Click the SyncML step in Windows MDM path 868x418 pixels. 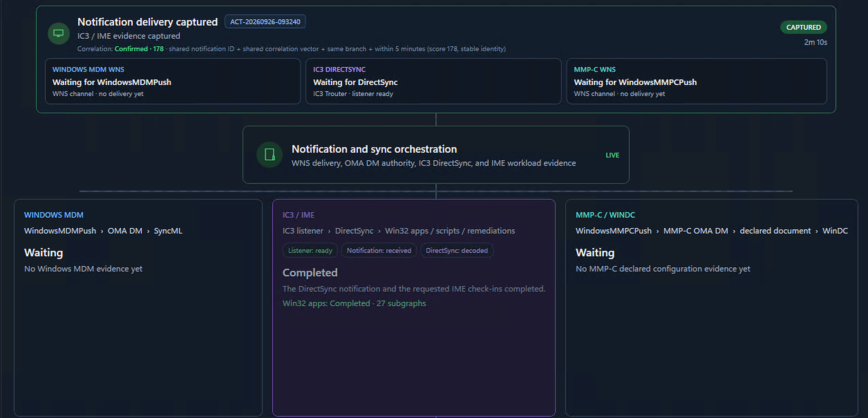(x=168, y=231)
